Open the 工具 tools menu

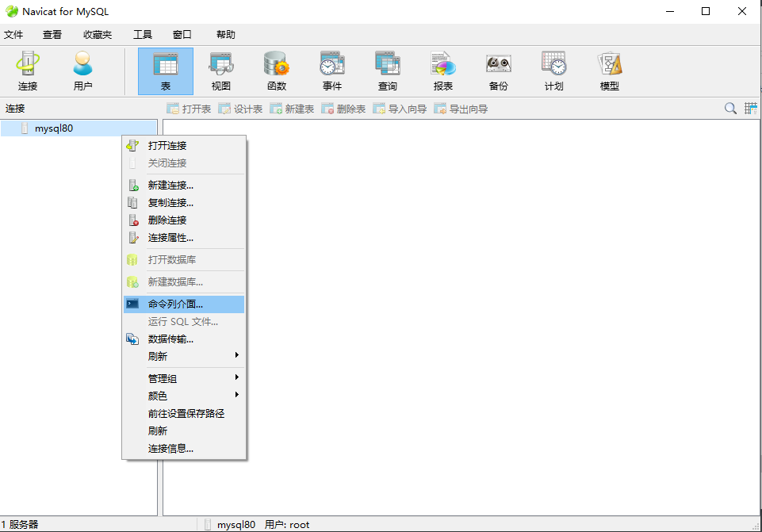(x=143, y=35)
